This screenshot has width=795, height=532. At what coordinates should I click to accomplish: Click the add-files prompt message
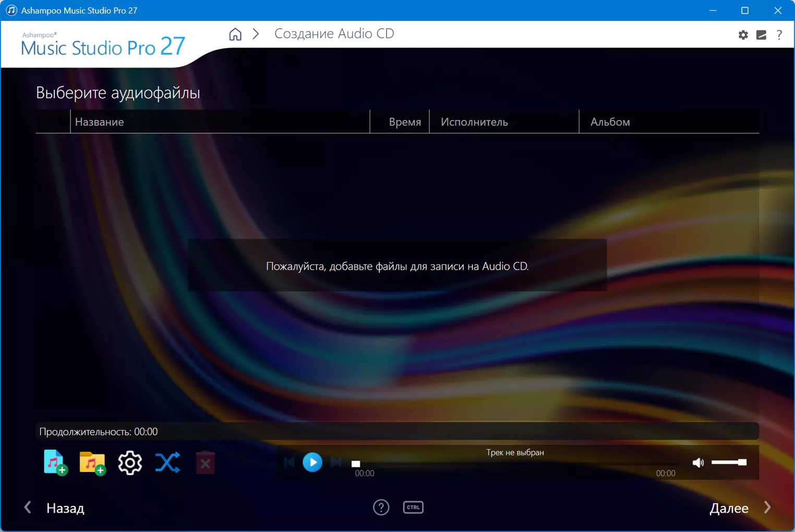(x=397, y=266)
